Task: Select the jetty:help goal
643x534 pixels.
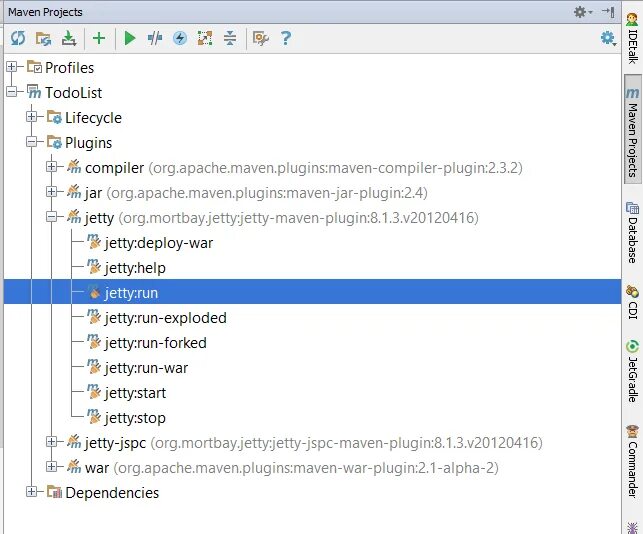Action: point(135,268)
